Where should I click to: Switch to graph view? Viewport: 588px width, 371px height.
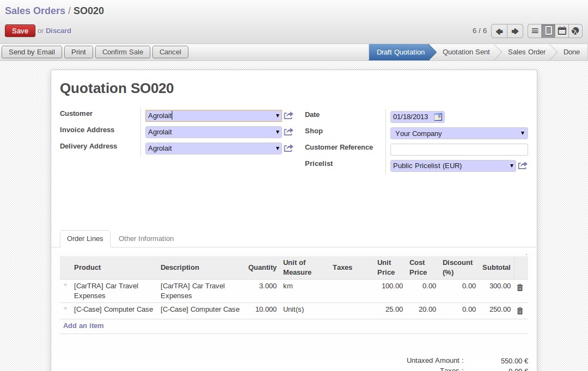(575, 31)
